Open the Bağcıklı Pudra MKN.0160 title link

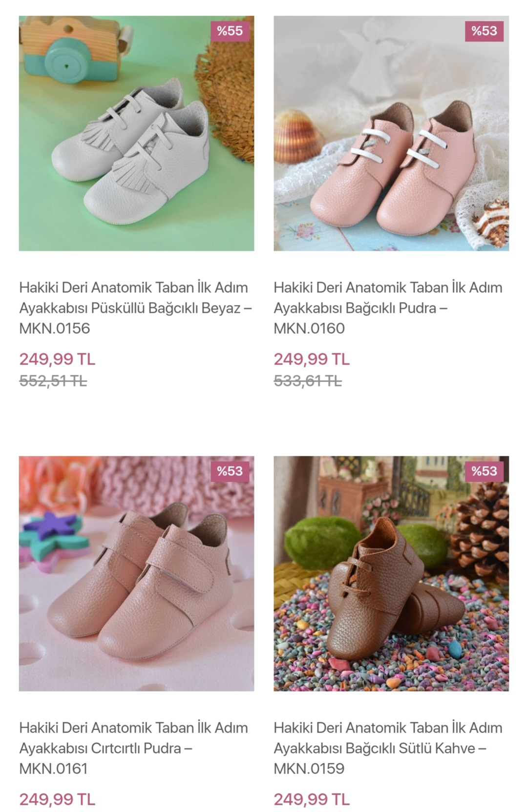388,308
